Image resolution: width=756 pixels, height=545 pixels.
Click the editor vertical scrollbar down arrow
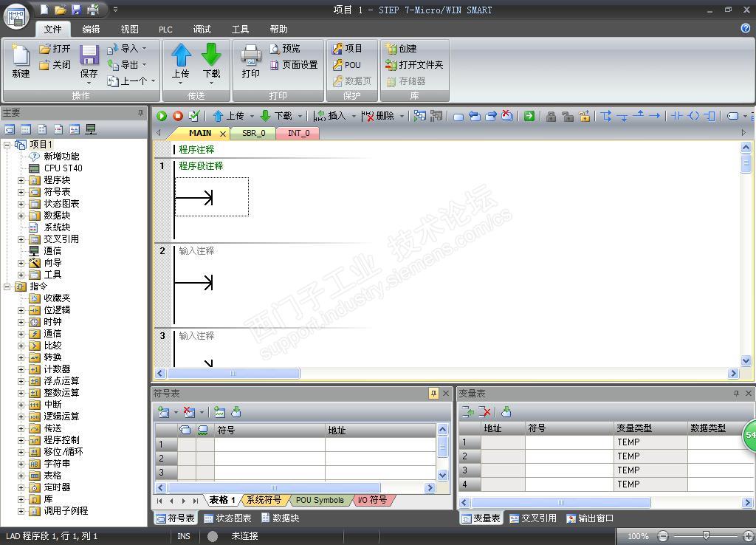(746, 360)
